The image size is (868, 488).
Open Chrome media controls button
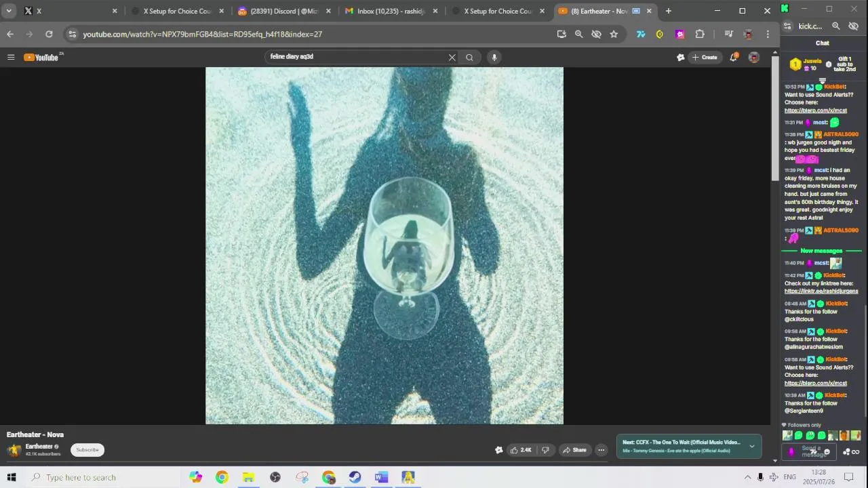coord(728,34)
